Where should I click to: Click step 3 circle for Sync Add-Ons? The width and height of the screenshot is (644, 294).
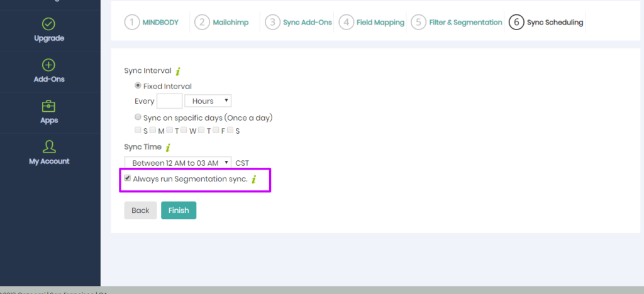(x=272, y=22)
